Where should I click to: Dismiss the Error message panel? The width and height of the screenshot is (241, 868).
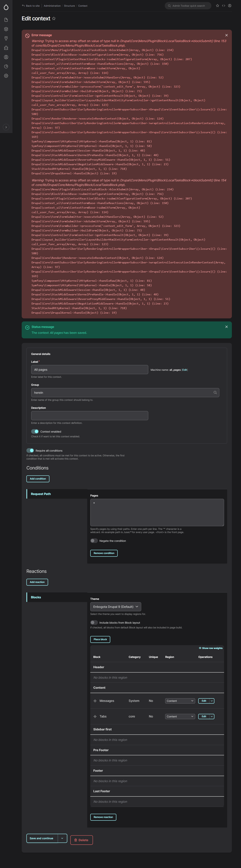pos(226,35)
